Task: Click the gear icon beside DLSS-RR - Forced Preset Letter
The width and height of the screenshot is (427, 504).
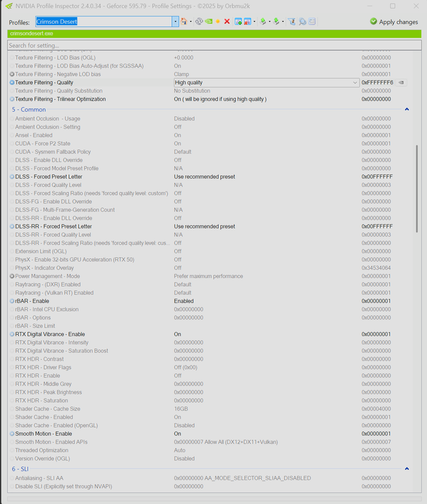Action: [12, 226]
